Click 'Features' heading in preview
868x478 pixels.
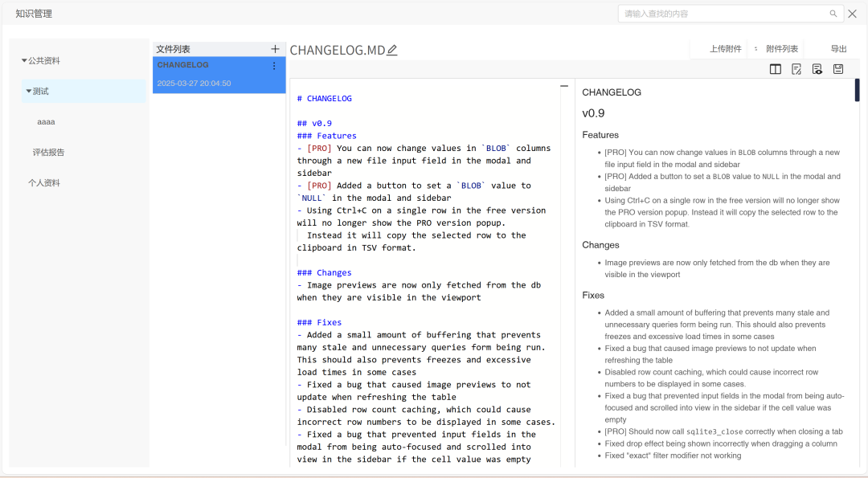[x=600, y=135]
